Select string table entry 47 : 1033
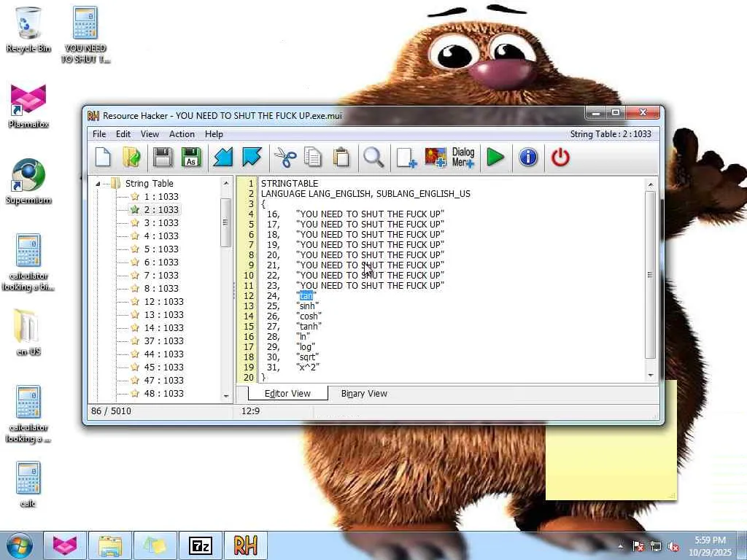Screen dimensions: 747x560 point(163,381)
